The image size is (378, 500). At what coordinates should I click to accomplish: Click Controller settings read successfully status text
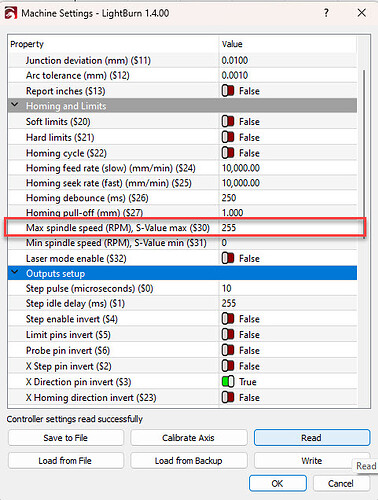75,419
